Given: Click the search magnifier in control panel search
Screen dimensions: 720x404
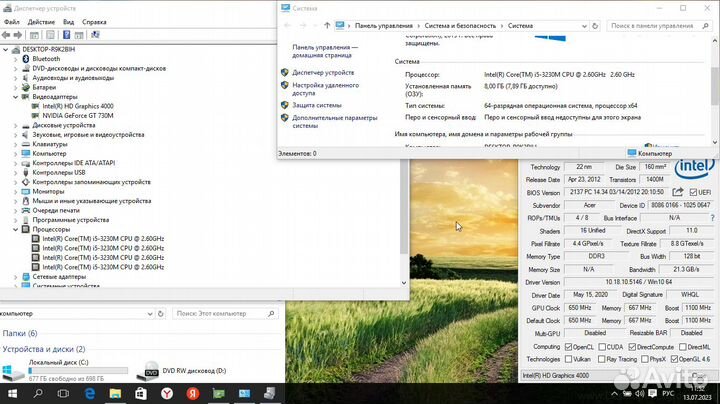Looking at the screenshot, I should [706, 26].
